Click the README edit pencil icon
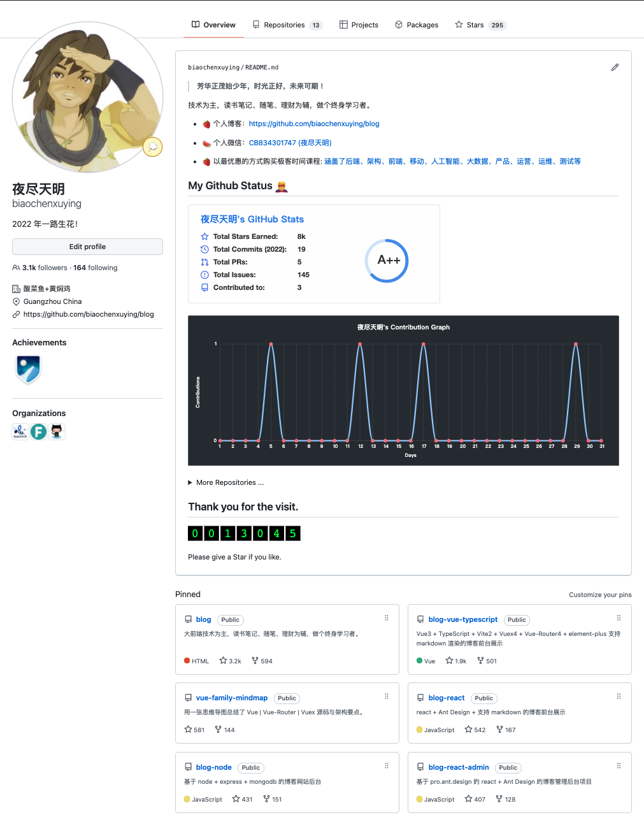Viewport: 644px width, 822px height. tap(615, 67)
